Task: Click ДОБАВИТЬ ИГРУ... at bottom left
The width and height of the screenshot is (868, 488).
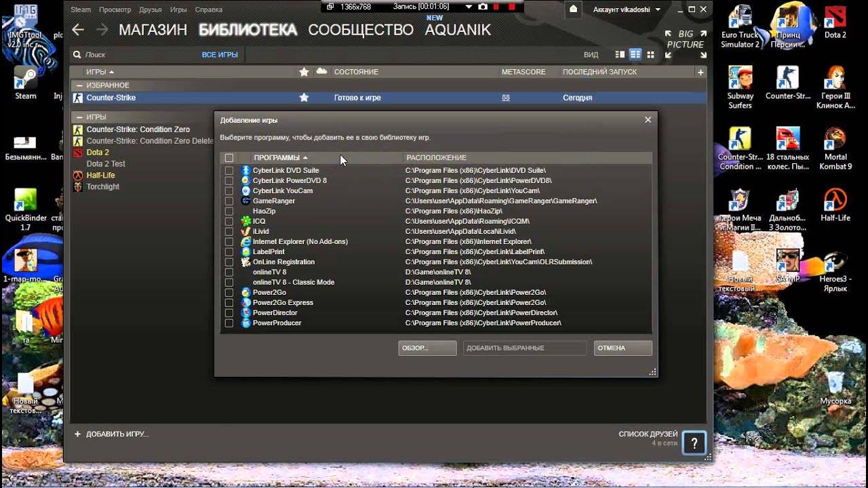Action: 112,434
